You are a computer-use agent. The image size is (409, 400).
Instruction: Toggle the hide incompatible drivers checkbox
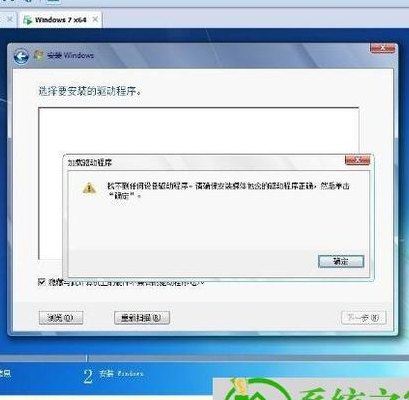[x=42, y=282]
